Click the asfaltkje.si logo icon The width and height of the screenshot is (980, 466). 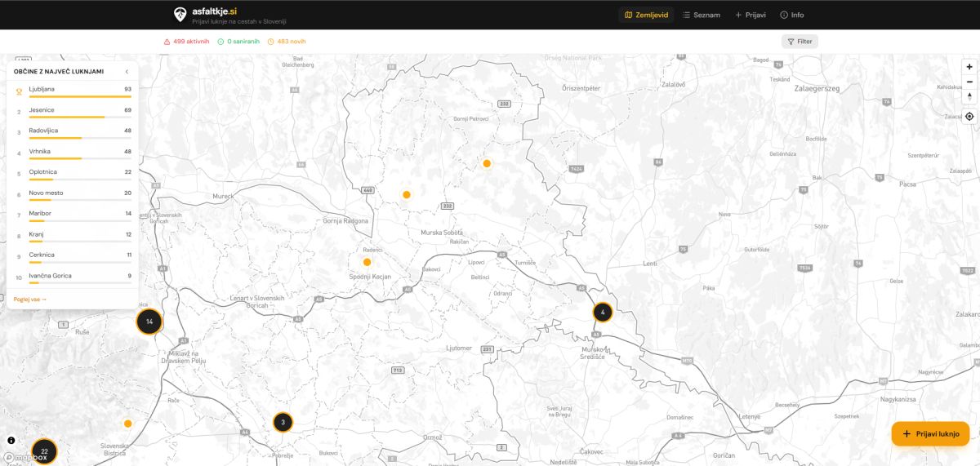180,14
